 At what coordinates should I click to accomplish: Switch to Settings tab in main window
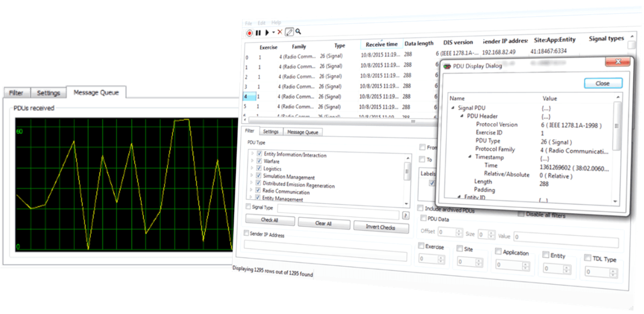271,132
